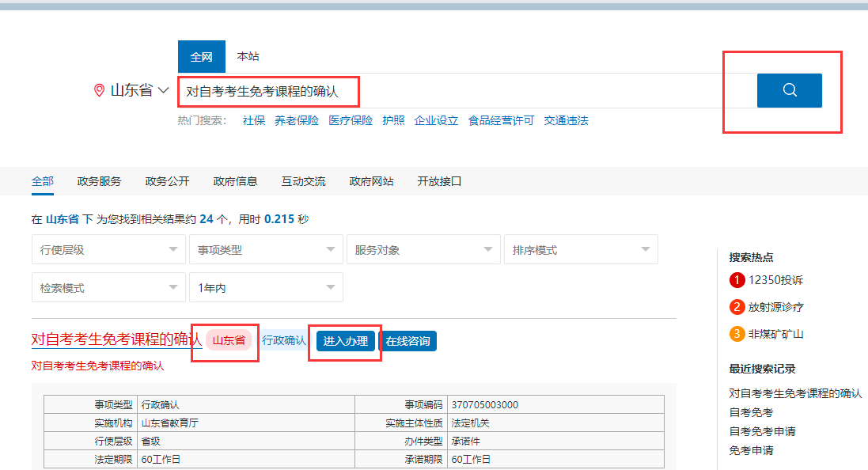Click the 社保 hot search link
Image resolution: width=868 pixels, height=470 pixels.
pos(254,121)
